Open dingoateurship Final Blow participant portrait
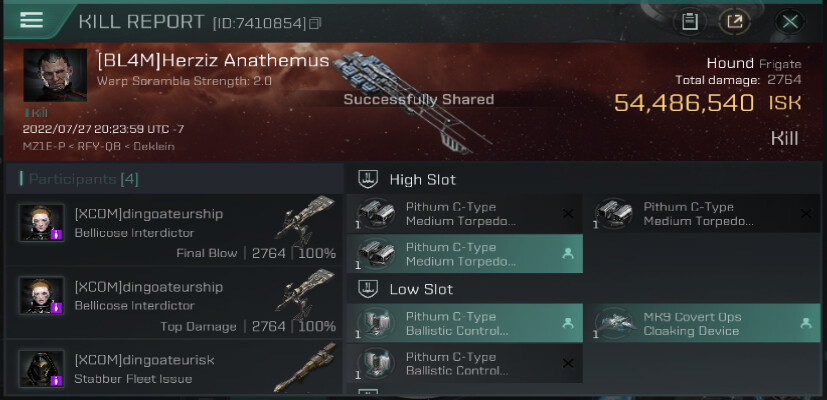The height and width of the screenshot is (400, 827). click(x=42, y=222)
